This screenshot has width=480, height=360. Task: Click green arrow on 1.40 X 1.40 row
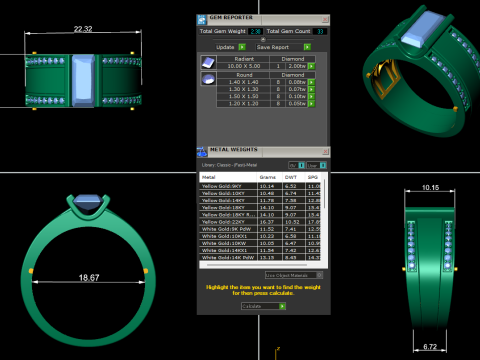tap(311, 82)
